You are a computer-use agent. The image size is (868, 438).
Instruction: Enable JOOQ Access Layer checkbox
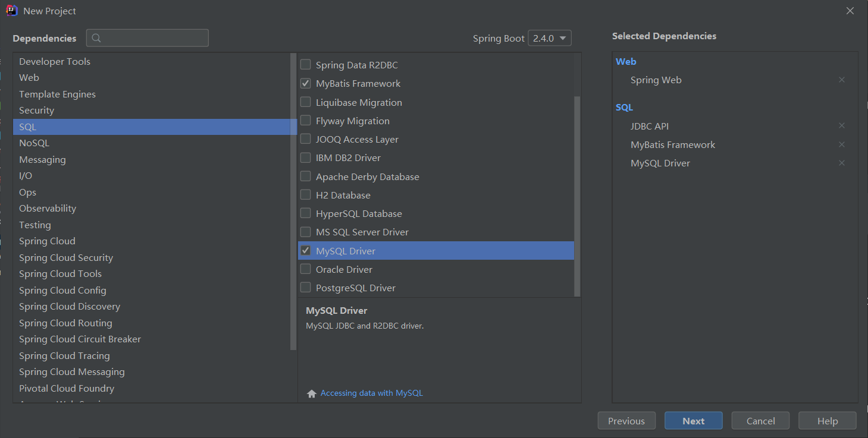pos(305,139)
